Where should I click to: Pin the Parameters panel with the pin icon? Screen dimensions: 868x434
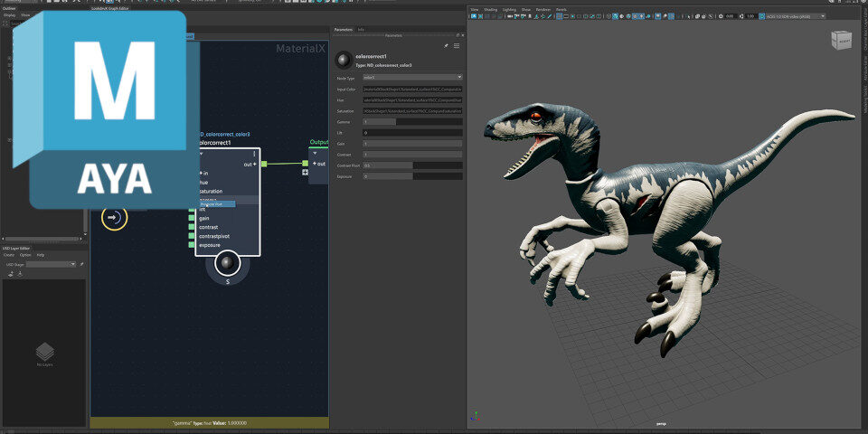pyautogui.click(x=445, y=45)
